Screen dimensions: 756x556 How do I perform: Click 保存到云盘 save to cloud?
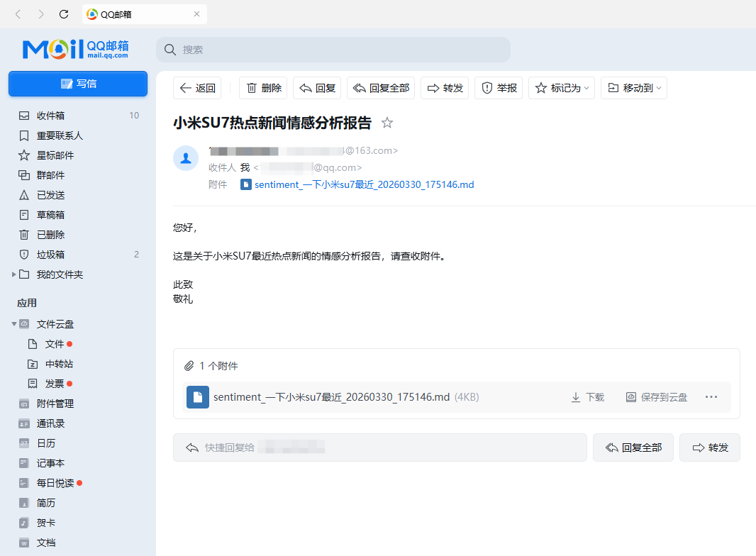(656, 397)
